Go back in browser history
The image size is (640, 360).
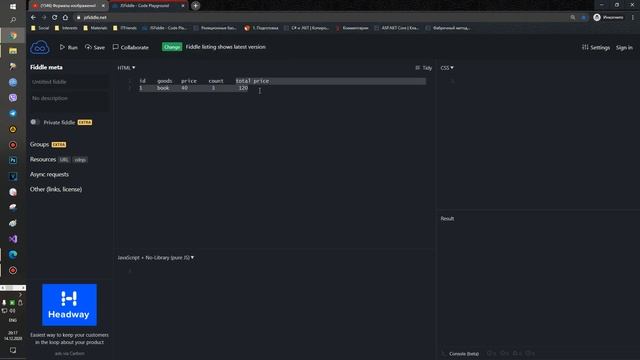(x=33, y=18)
